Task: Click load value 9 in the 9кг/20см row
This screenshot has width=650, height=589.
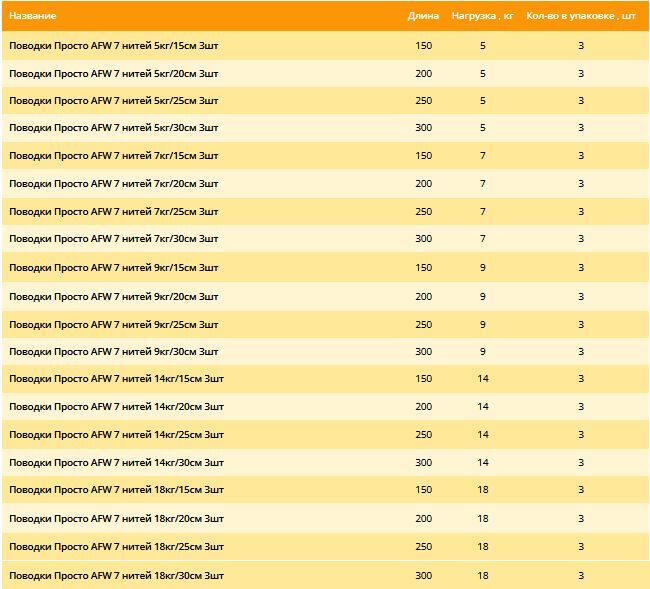Action: tap(483, 297)
